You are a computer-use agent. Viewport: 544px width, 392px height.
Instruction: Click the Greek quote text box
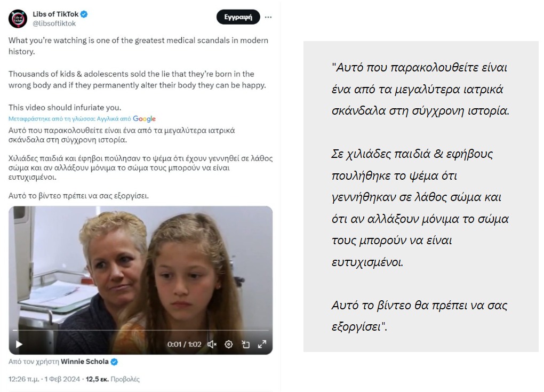tap(421, 197)
